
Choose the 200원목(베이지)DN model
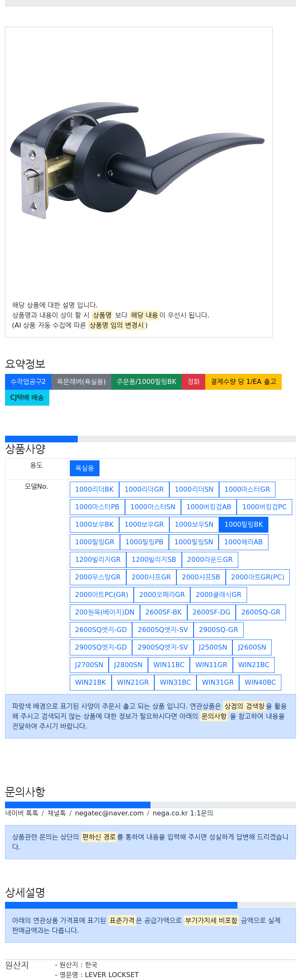[x=105, y=612]
